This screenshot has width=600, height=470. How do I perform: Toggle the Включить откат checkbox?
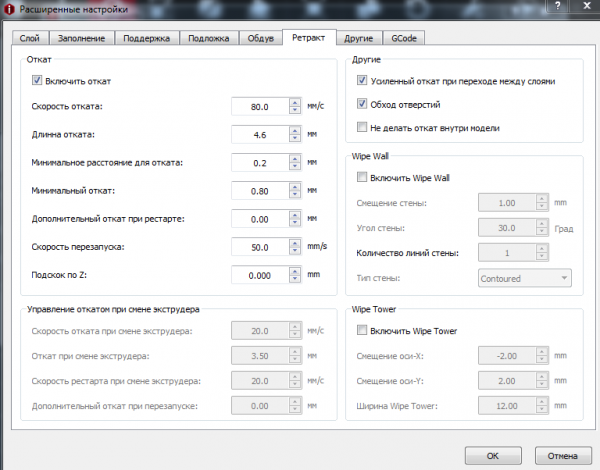pyautogui.click(x=37, y=81)
